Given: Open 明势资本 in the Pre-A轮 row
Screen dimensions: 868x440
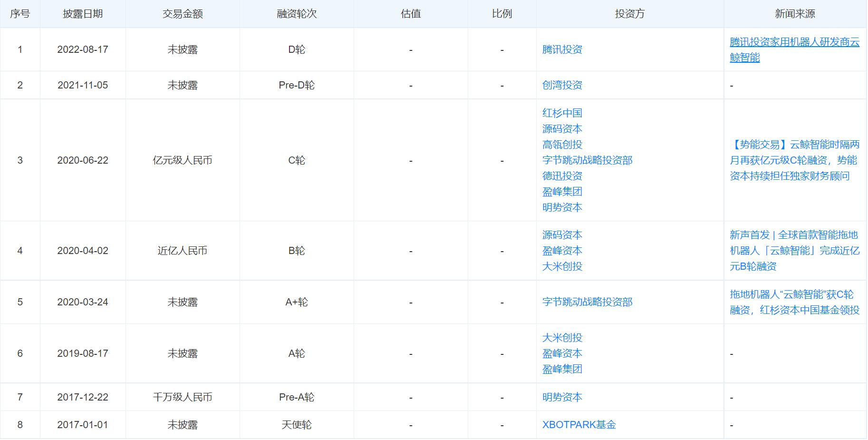Looking at the screenshot, I should (562, 397).
